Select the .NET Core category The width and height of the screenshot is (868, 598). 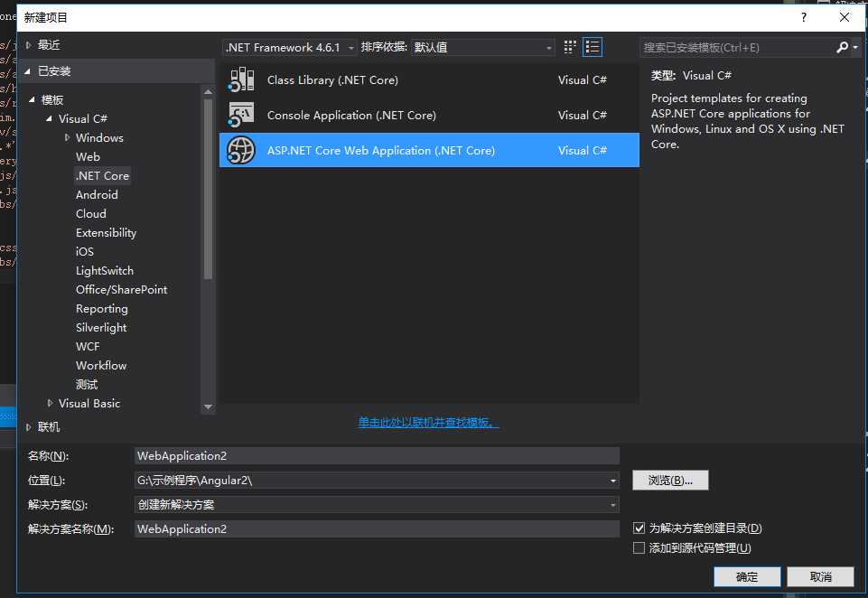point(102,175)
